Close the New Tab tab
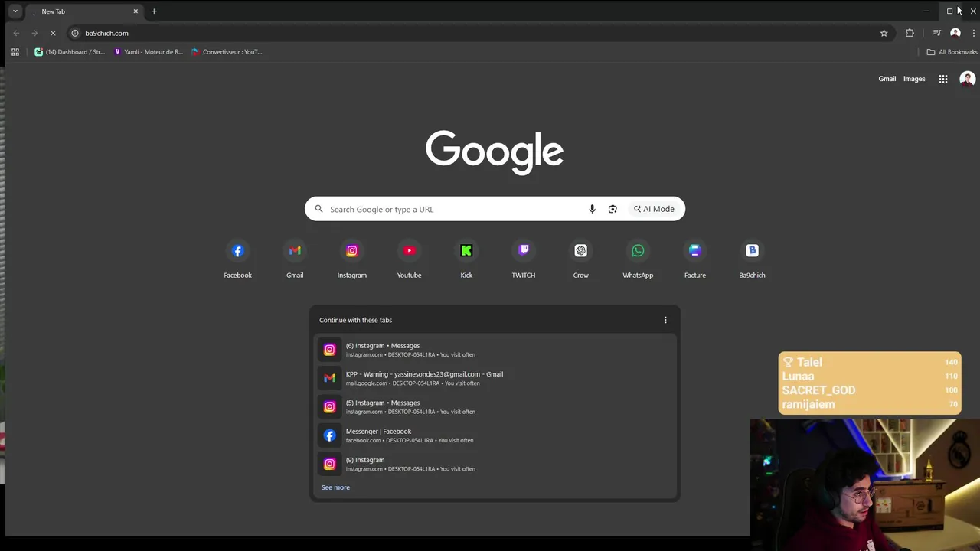The height and width of the screenshot is (551, 980). point(136,11)
